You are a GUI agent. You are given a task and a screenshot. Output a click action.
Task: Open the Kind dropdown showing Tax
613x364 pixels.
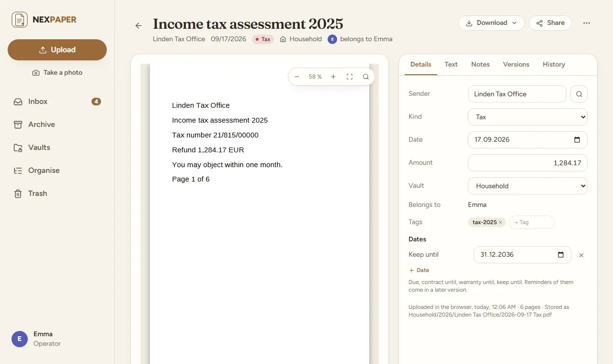point(528,117)
